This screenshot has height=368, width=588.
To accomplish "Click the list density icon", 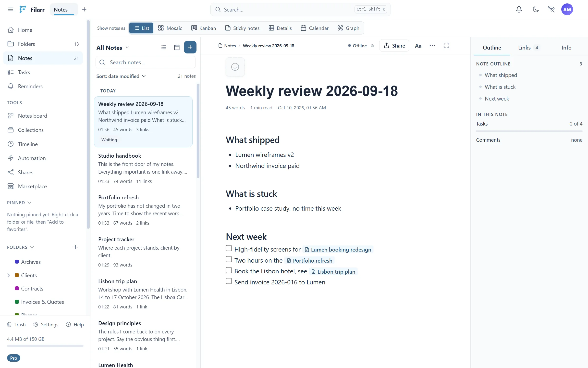I will pyautogui.click(x=164, y=47).
